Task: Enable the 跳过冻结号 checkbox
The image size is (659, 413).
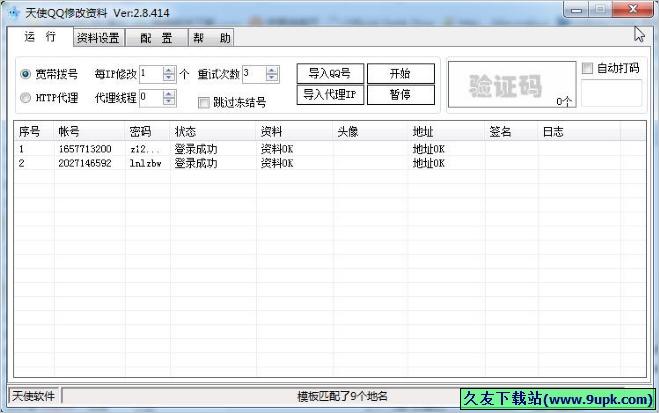Action: (204, 103)
